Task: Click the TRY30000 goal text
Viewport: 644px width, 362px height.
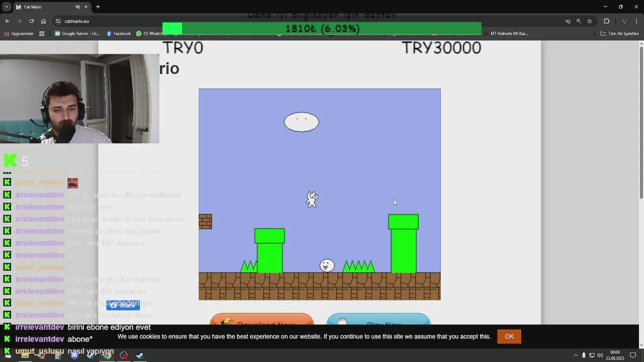Action: (x=441, y=48)
